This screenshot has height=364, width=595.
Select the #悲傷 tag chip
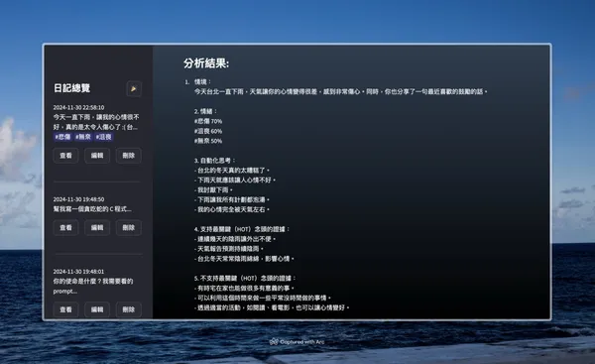[x=62, y=137]
